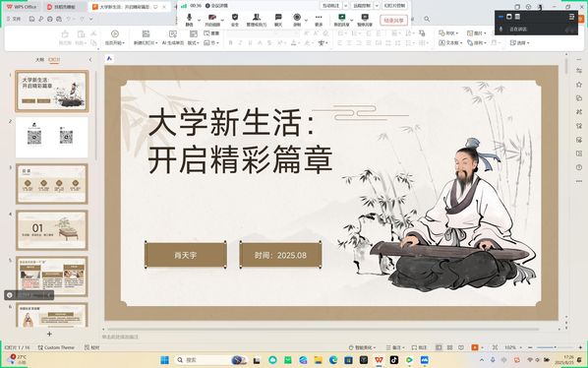Viewport: 588px width, 368px height.
Task: Add a new slide with the plus button
Action: click(49, 334)
